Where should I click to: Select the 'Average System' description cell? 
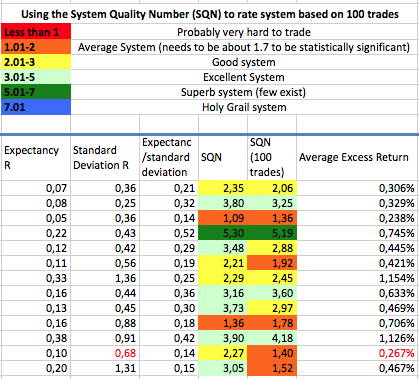[x=244, y=47]
